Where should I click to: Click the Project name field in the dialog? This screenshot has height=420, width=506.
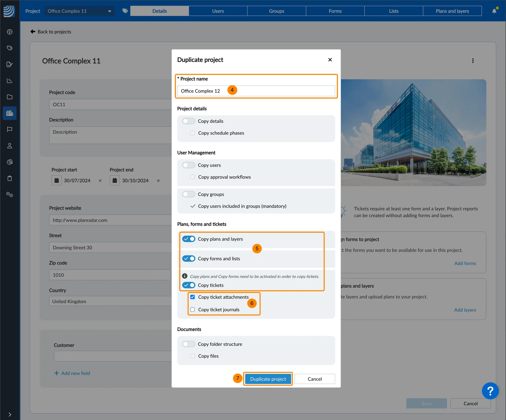pyautogui.click(x=256, y=91)
